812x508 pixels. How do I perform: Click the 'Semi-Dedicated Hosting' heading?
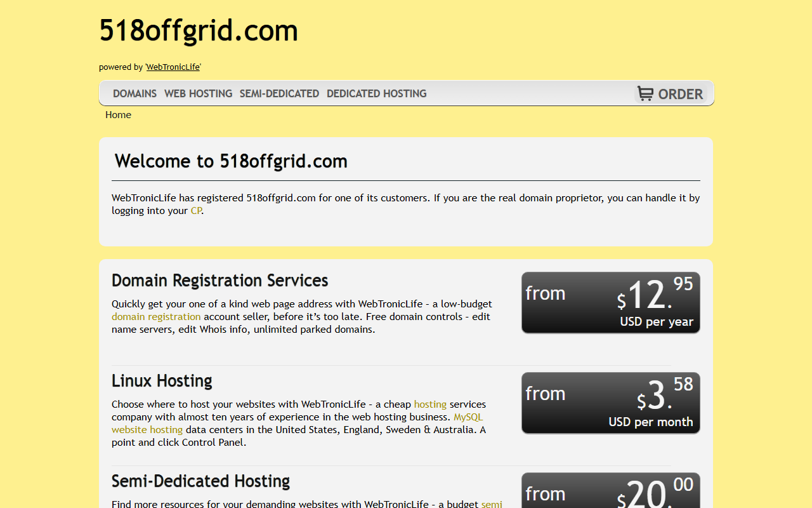tap(200, 481)
